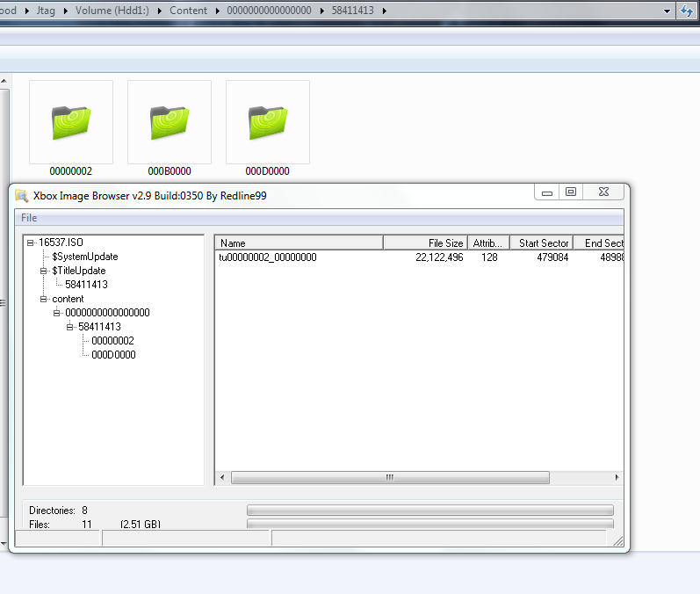This screenshot has width=700, height=594.
Task: Open the 000D0000 green folder icon
Action: click(268, 122)
